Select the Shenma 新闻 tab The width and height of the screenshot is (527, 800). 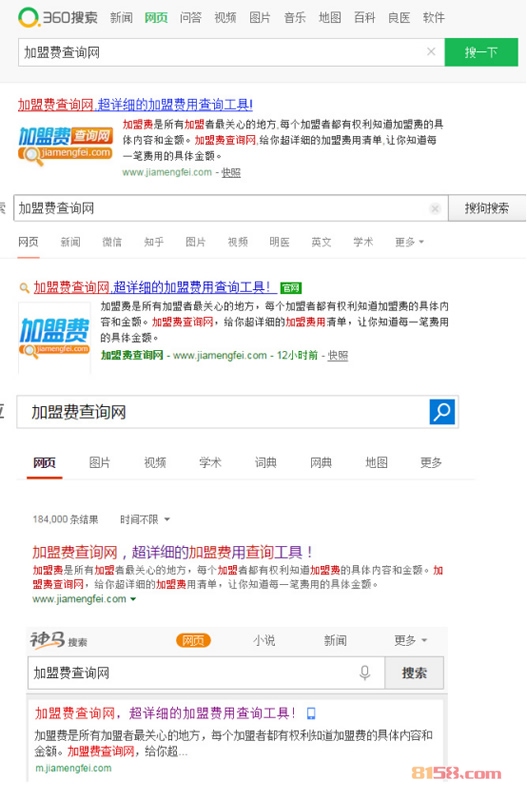coord(335,640)
